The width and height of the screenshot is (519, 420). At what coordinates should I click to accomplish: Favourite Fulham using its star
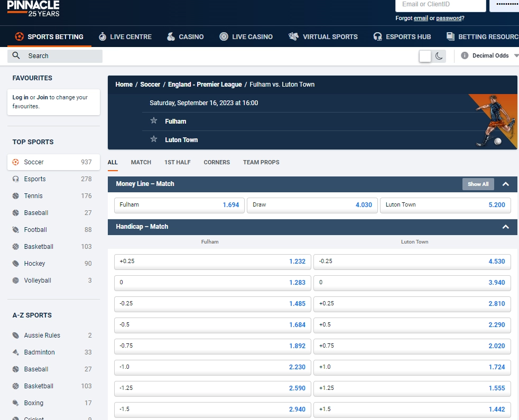(x=153, y=121)
